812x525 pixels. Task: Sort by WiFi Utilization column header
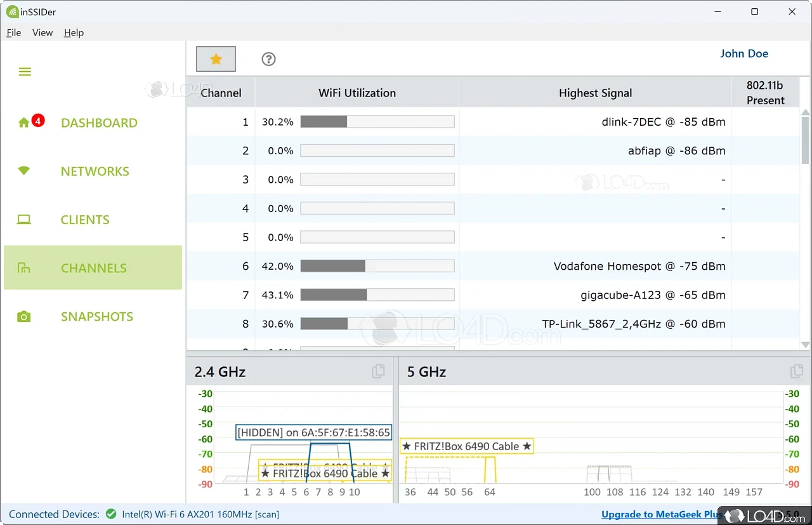(x=357, y=93)
